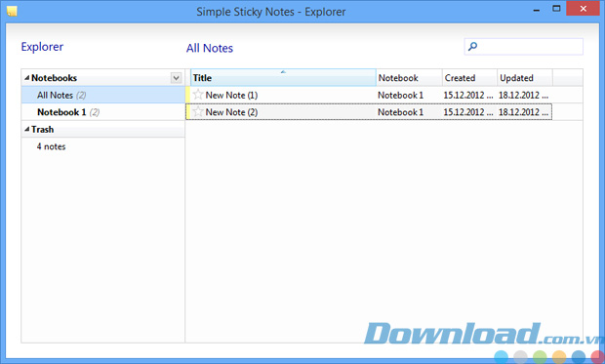The image size is (605, 364).
Task: Collapse the Trash tree section
Action: [x=26, y=130]
